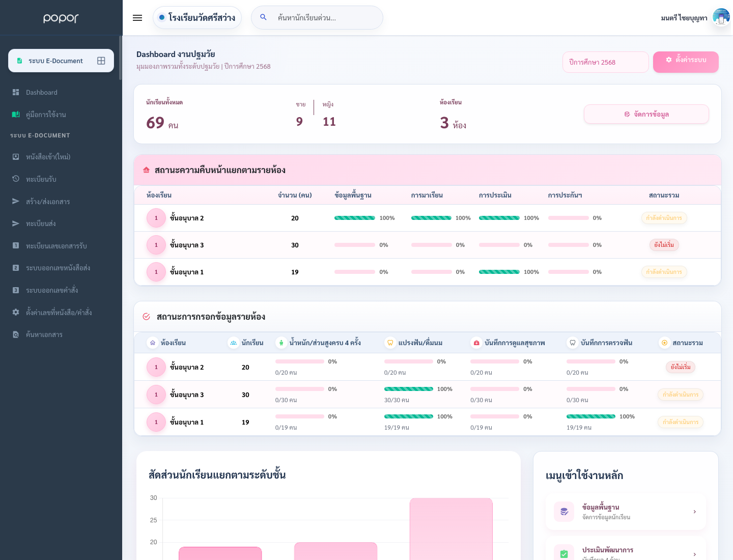Image resolution: width=733 pixels, height=560 pixels.
Task: Click the คู่มือการใช้งาน book icon
Action: 16,115
